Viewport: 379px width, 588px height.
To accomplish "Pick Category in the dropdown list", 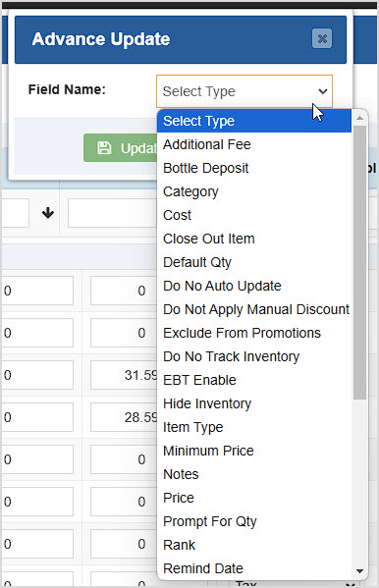I will coord(254,191).
